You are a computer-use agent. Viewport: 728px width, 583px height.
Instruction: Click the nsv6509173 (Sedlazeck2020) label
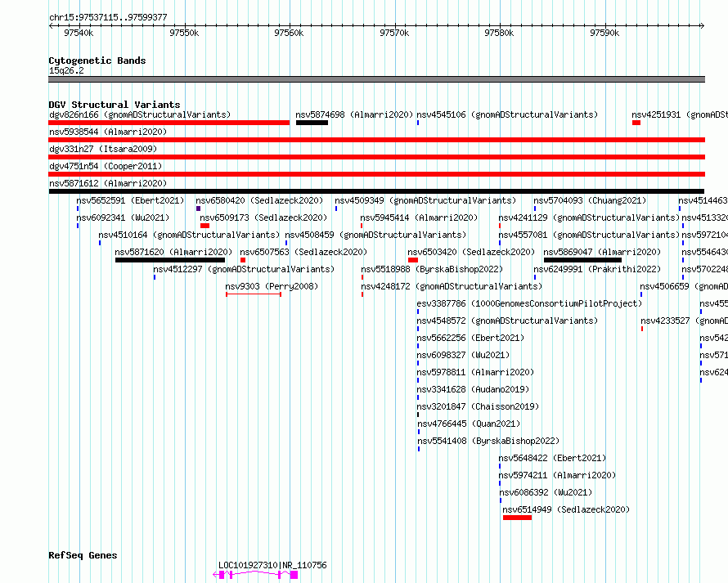[x=263, y=218]
